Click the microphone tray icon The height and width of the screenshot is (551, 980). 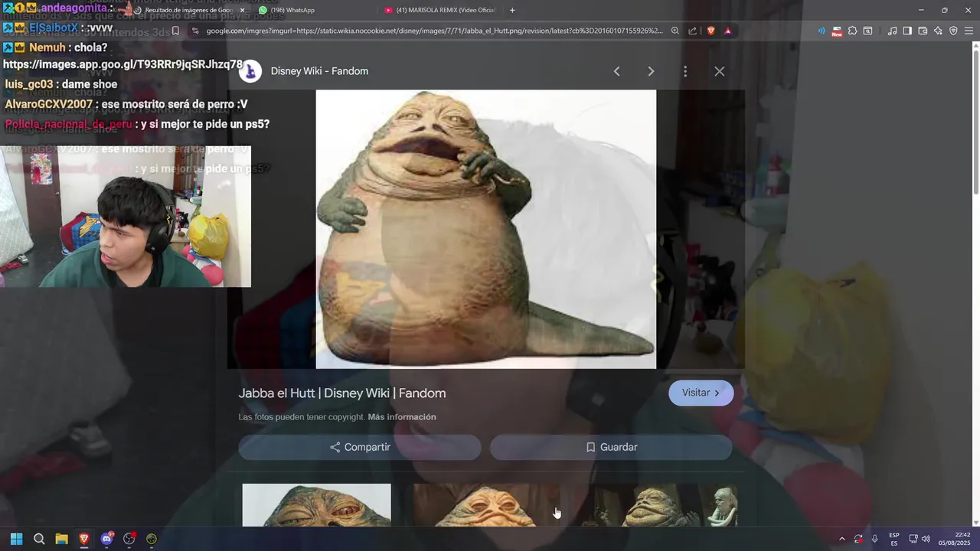tap(874, 539)
